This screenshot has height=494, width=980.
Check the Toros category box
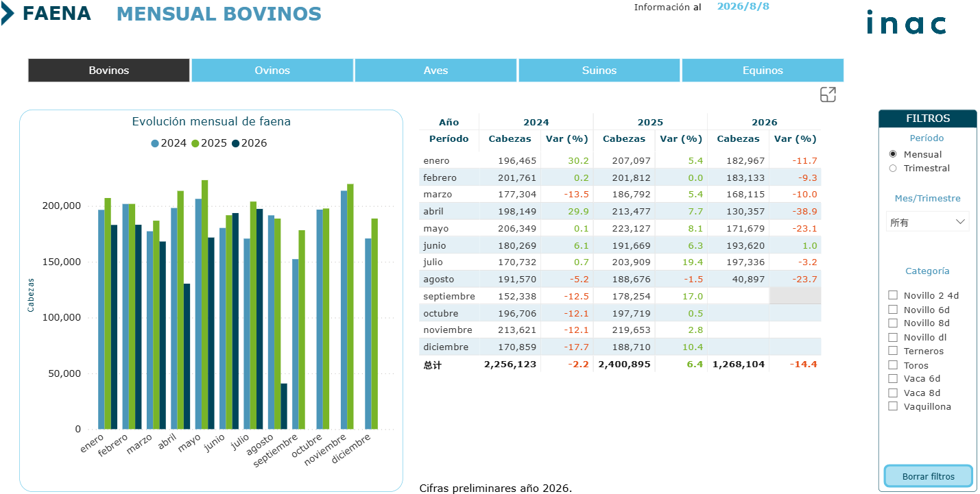point(893,365)
